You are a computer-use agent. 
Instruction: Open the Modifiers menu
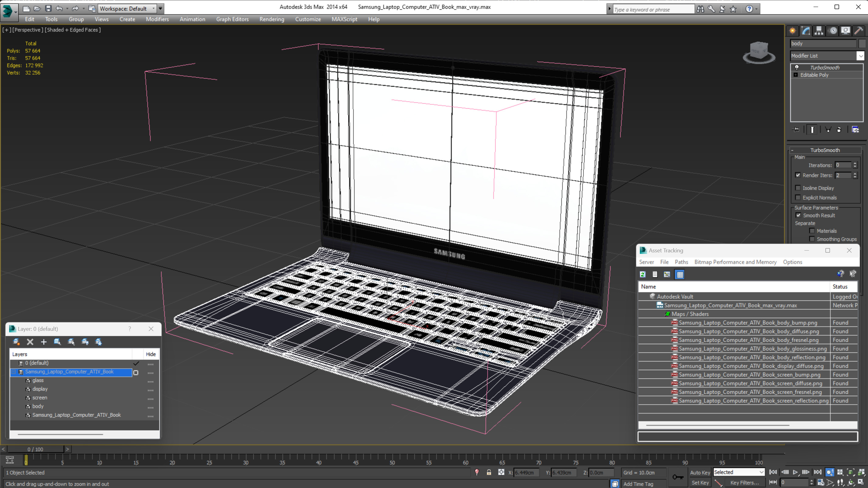(157, 19)
